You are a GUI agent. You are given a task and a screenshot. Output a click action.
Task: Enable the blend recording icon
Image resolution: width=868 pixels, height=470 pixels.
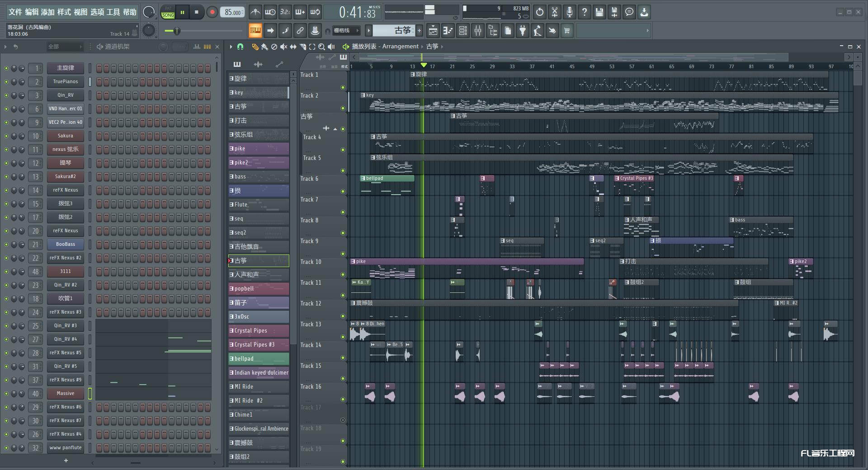point(300,12)
